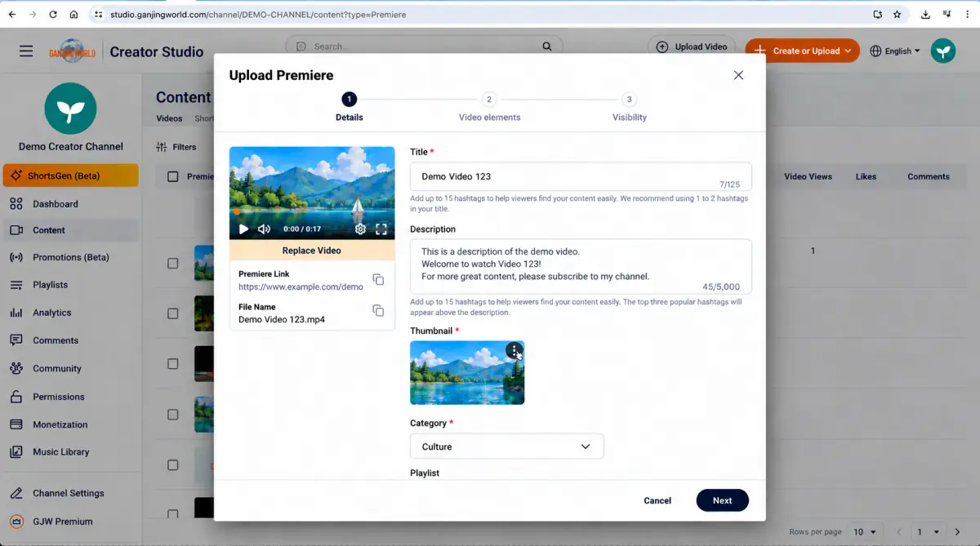This screenshot has height=546, width=980.
Task: Open the Dashboard sidebar item
Action: [x=70, y=204]
